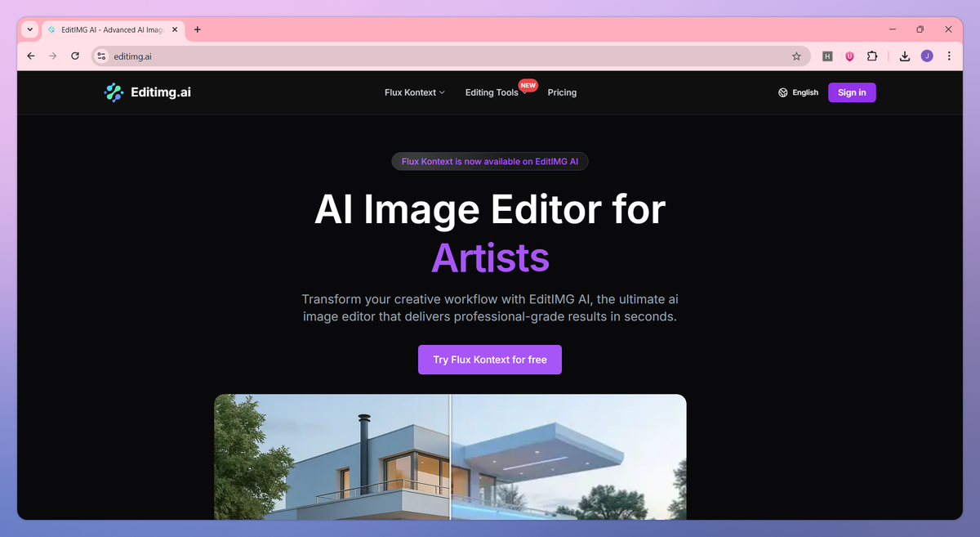Go to the Pricing page
Viewport: 980px width, 537px height.
point(562,92)
